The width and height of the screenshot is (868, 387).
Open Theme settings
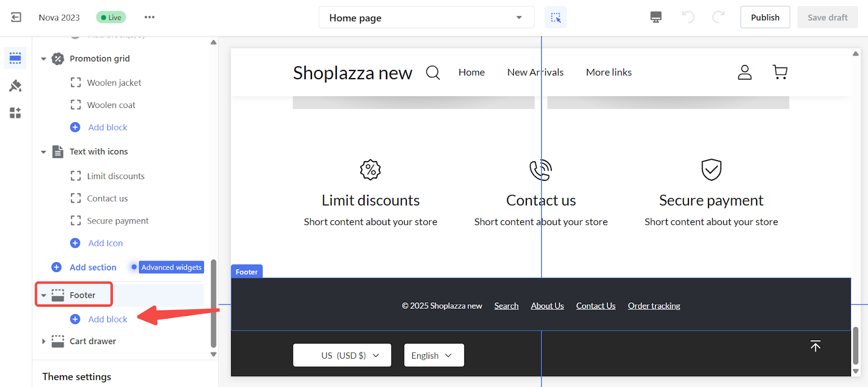pos(76,377)
